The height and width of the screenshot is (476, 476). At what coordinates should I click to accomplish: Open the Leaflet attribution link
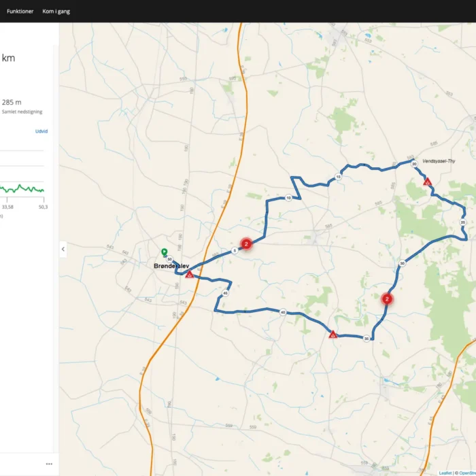[x=445, y=473]
